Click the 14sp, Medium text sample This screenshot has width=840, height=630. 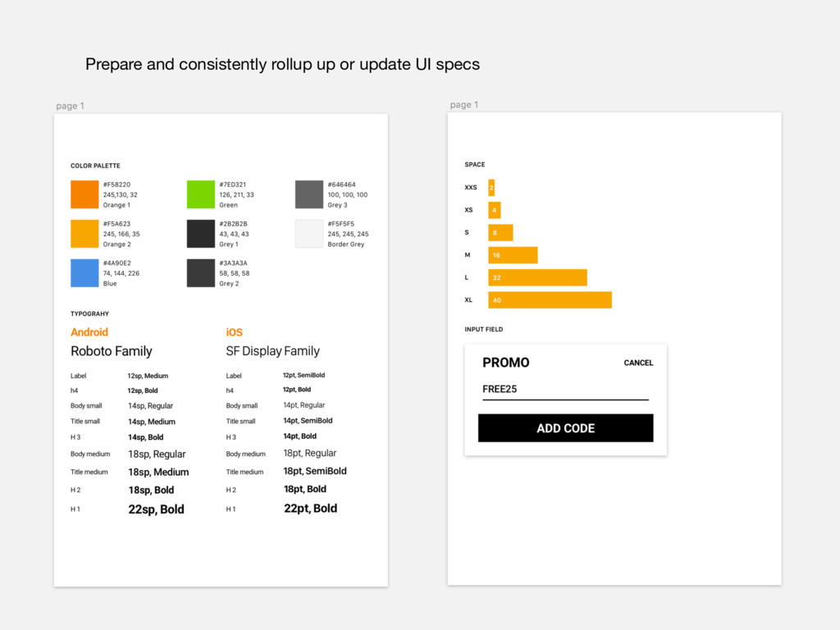[x=152, y=422]
